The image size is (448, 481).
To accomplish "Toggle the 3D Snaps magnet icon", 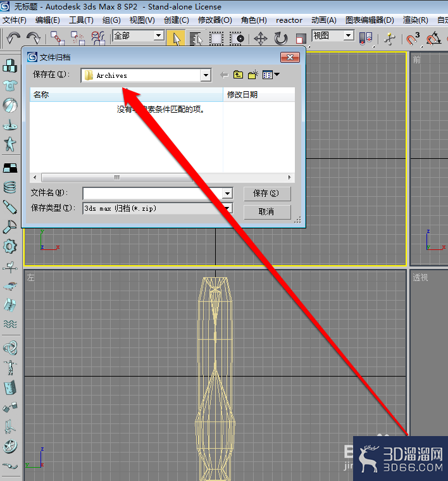I will coord(413,39).
